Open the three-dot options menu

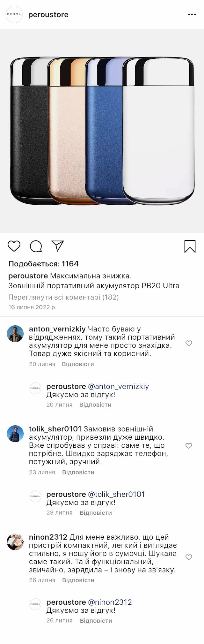click(192, 15)
